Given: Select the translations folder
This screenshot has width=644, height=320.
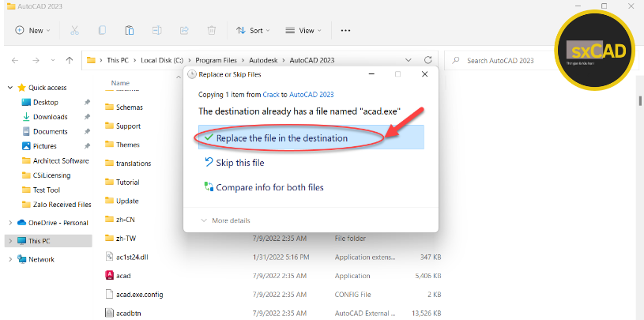Looking at the screenshot, I should [x=134, y=163].
